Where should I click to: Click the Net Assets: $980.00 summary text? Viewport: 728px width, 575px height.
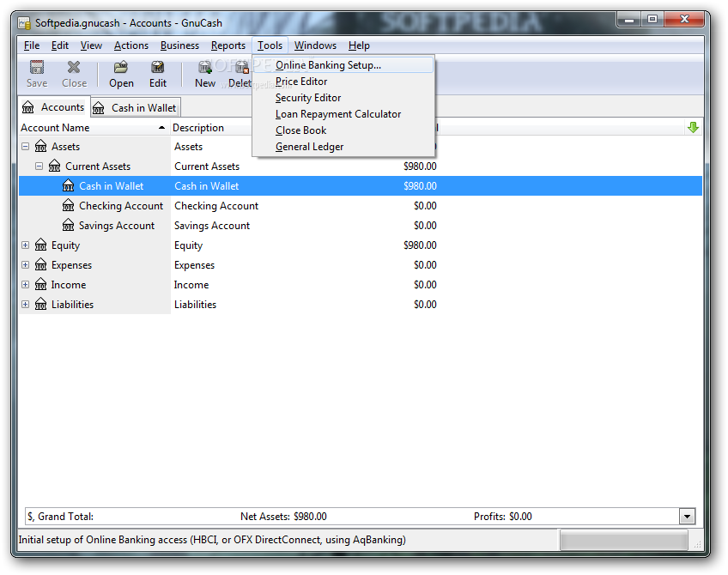tap(283, 517)
